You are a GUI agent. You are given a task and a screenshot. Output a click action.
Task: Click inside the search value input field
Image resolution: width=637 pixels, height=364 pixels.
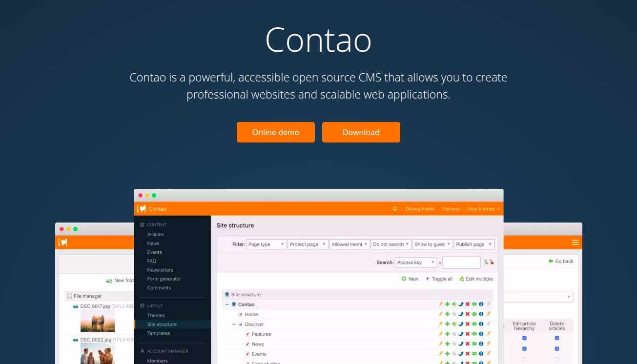[x=462, y=263]
